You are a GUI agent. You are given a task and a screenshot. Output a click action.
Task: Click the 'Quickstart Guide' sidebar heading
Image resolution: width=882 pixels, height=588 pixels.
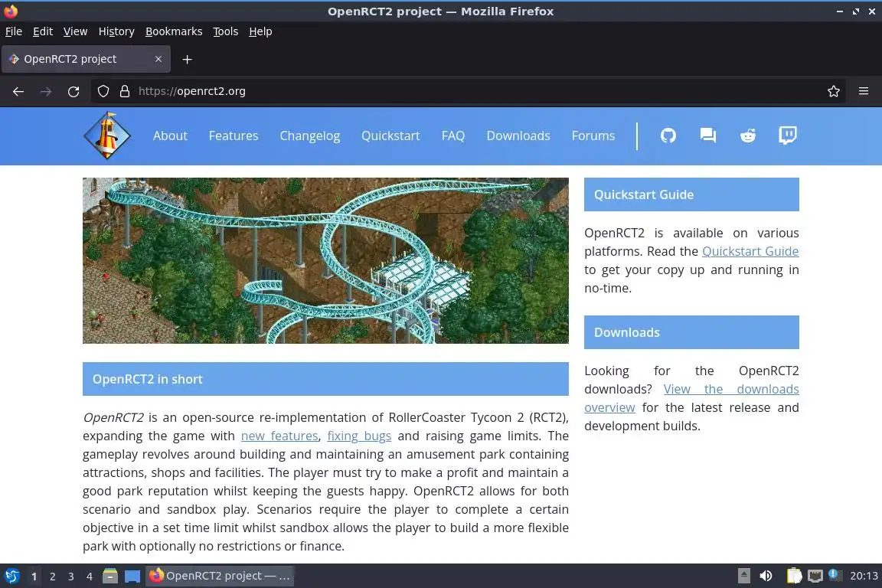pos(691,194)
